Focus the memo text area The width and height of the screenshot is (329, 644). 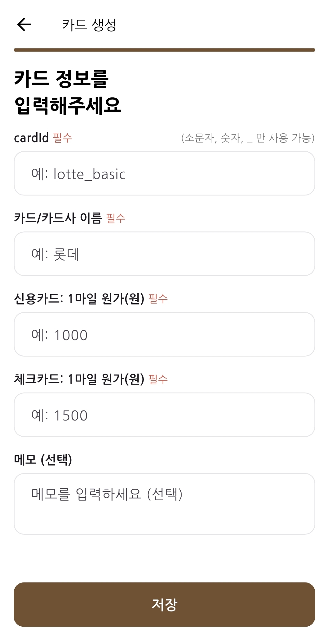(164, 504)
